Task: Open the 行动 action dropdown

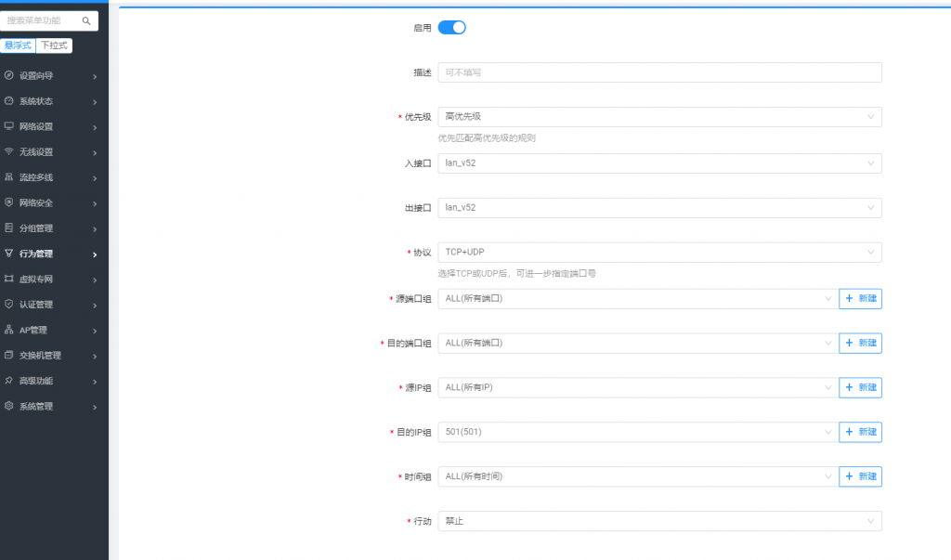Action: 660,521
